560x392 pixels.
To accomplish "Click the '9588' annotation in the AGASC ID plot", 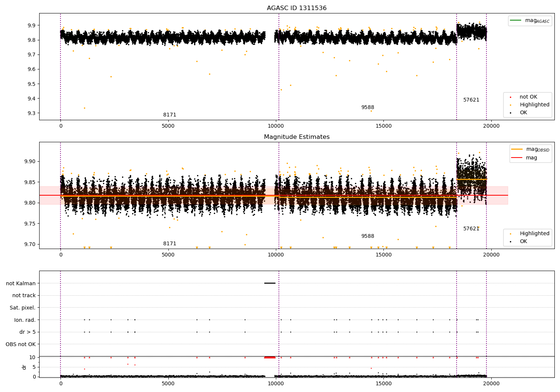I will pos(368,108).
